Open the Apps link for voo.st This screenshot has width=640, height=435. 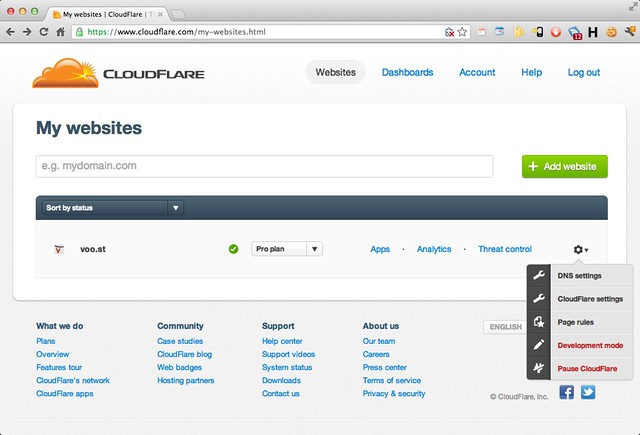(x=380, y=249)
